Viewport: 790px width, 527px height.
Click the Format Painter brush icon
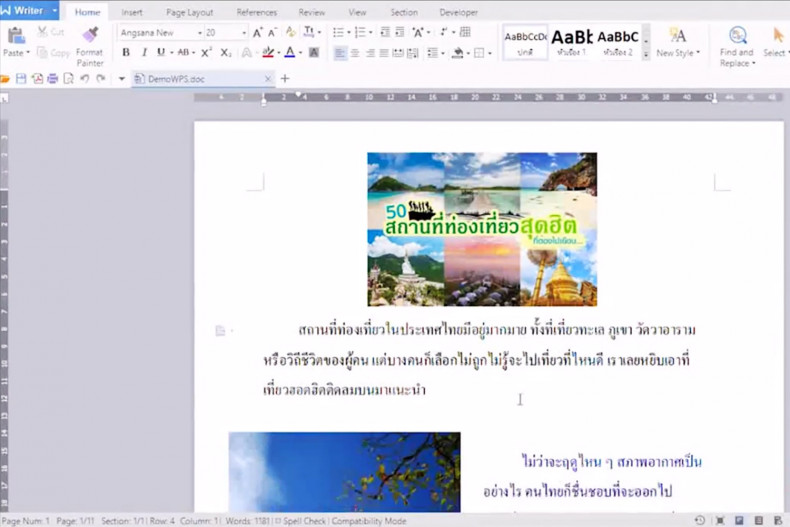click(x=90, y=35)
